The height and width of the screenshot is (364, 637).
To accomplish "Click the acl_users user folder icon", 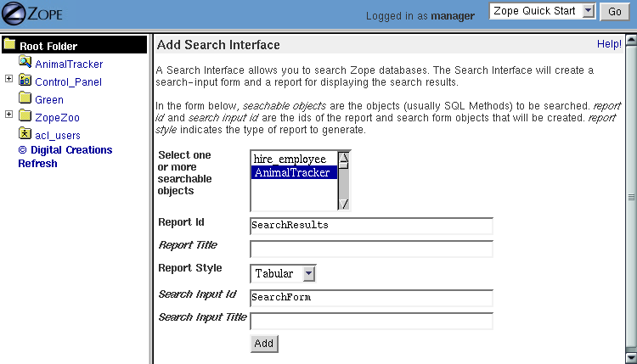I will coord(25,134).
